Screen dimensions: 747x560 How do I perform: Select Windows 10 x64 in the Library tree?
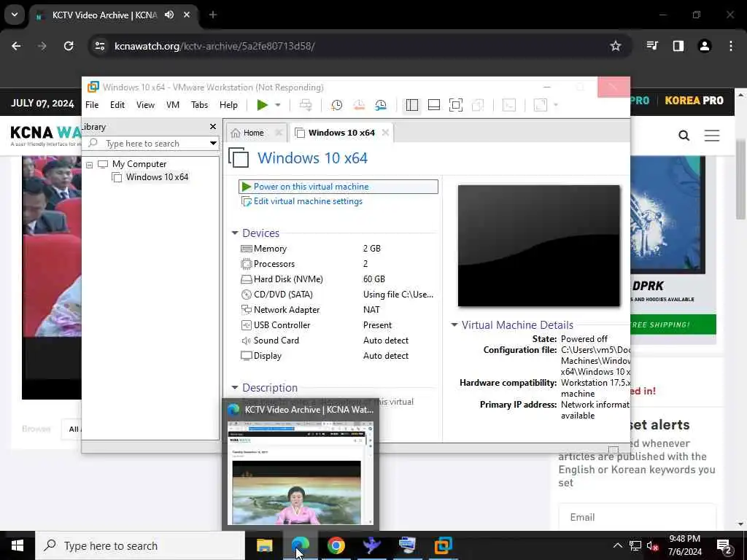point(157,177)
